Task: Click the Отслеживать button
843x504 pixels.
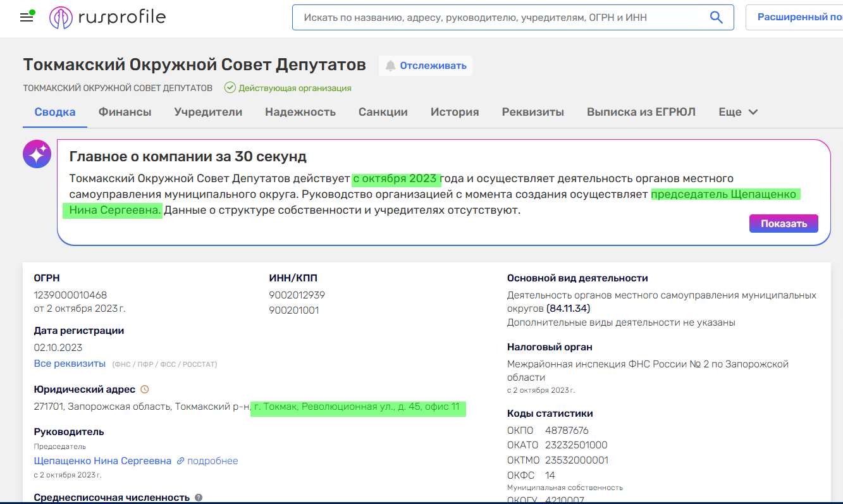Action: (x=425, y=65)
